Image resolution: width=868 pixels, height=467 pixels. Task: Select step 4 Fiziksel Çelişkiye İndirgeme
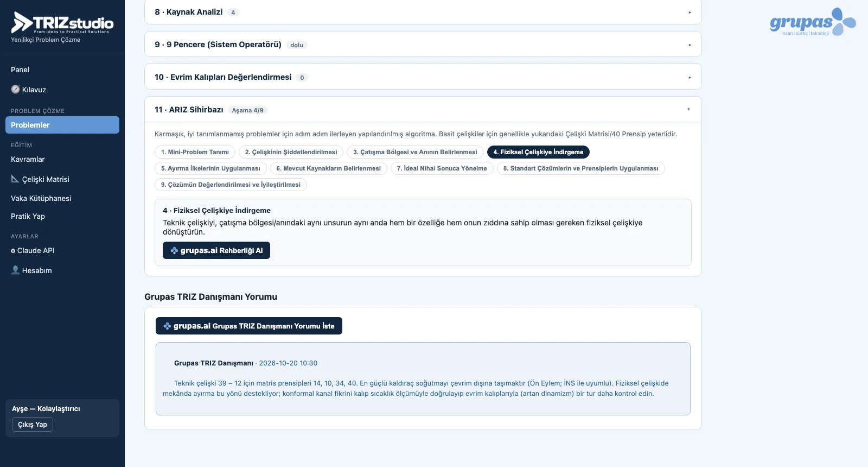click(538, 152)
